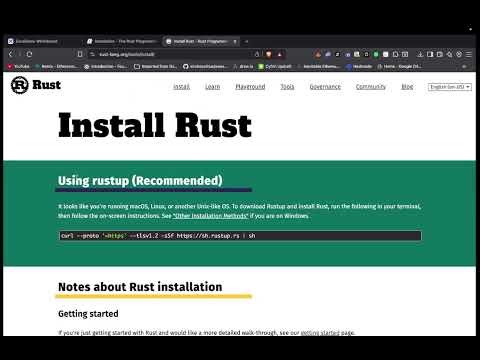Click the 'Getting started' subheading

point(88,314)
